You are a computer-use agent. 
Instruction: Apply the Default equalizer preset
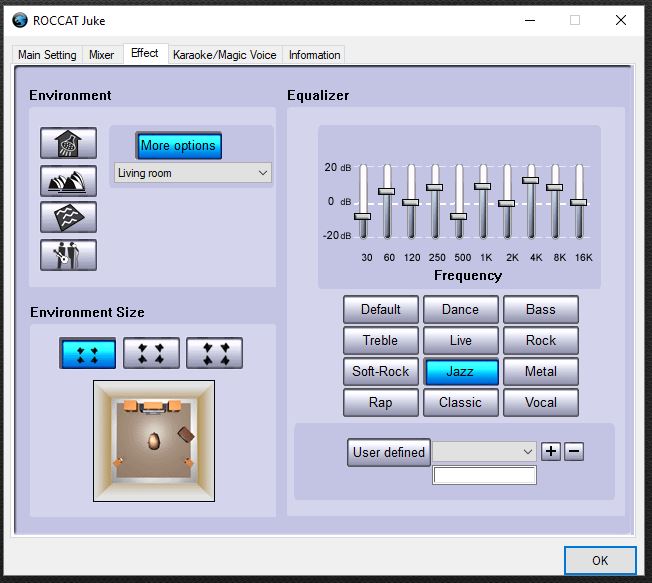381,309
